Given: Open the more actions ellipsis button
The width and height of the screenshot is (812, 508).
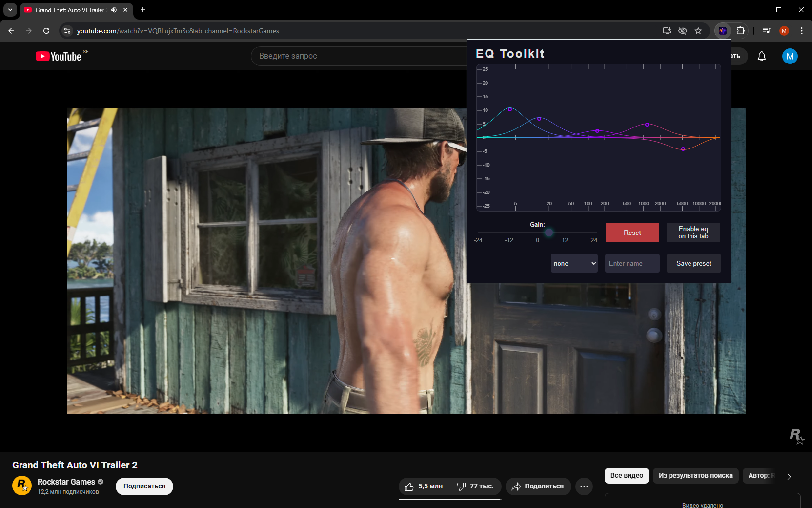Looking at the screenshot, I should pyautogui.click(x=584, y=487).
